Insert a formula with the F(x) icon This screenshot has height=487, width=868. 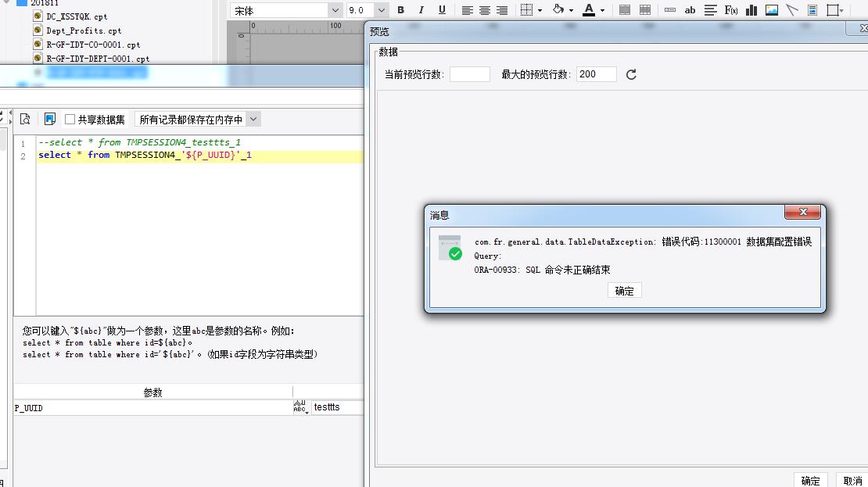[x=730, y=10]
